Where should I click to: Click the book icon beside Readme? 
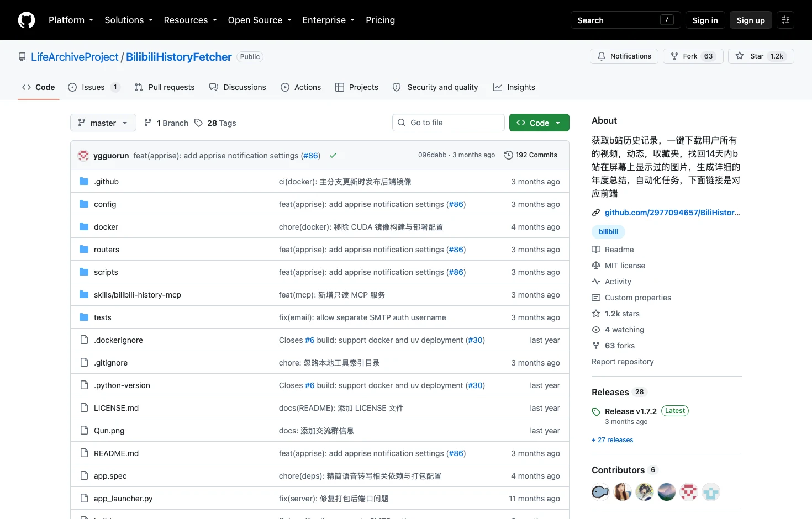coord(596,250)
